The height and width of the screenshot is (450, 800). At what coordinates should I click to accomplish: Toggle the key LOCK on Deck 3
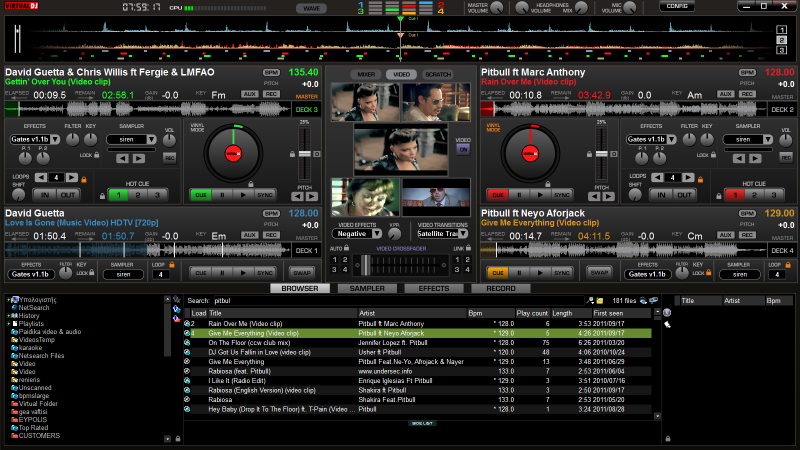(x=96, y=155)
